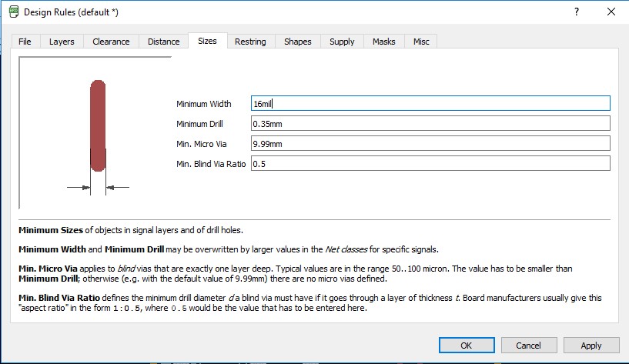Open the Misc tab
Viewport: 629px width, 364px height.
click(x=421, y=42)
